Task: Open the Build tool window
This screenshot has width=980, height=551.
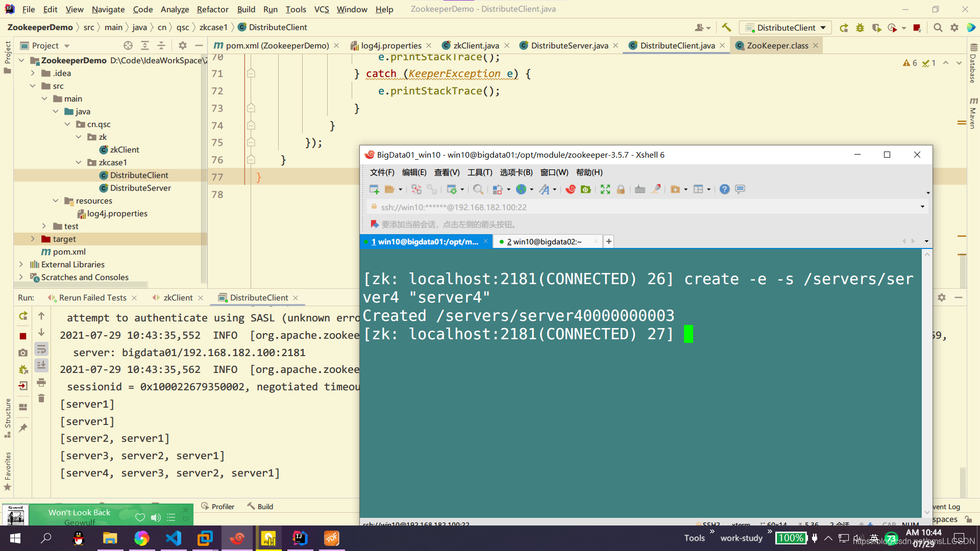Action: 260,506
